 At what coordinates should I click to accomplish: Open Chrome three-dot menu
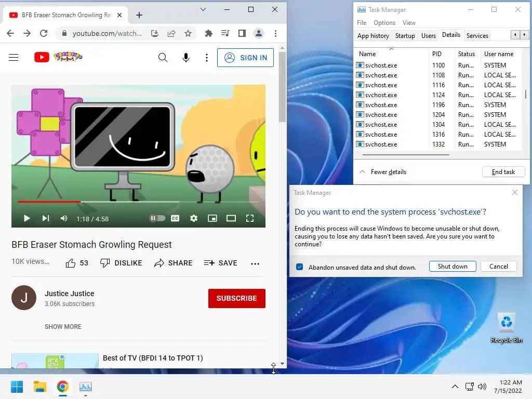click(x=275, y=33)
